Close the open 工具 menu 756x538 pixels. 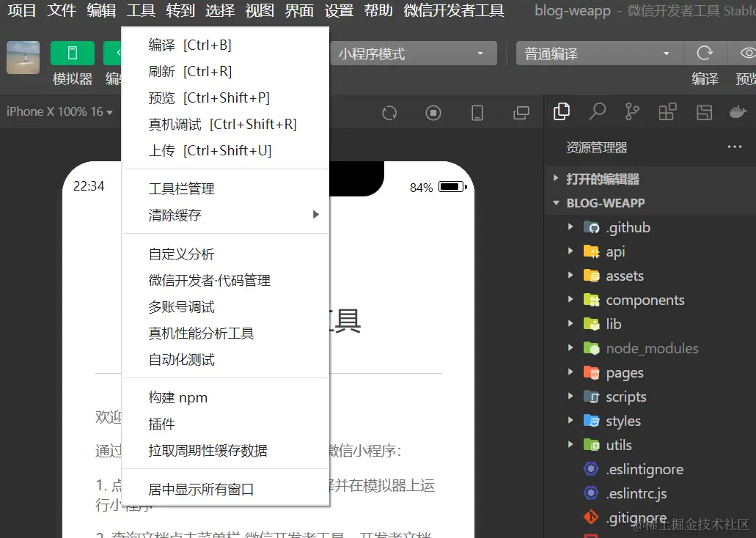[141, 10]
